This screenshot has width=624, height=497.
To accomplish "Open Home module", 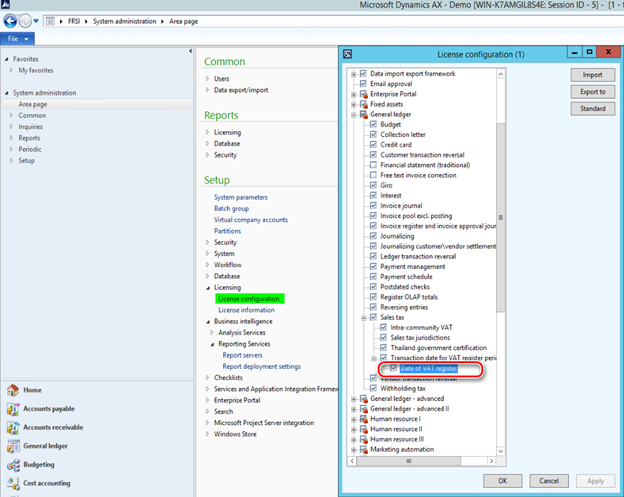I will coord(13,390).
